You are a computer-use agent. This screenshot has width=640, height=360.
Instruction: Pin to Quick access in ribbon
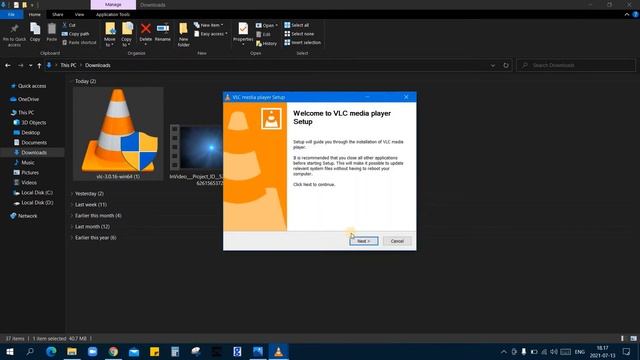pyautogui.click(x=14, y=35)
